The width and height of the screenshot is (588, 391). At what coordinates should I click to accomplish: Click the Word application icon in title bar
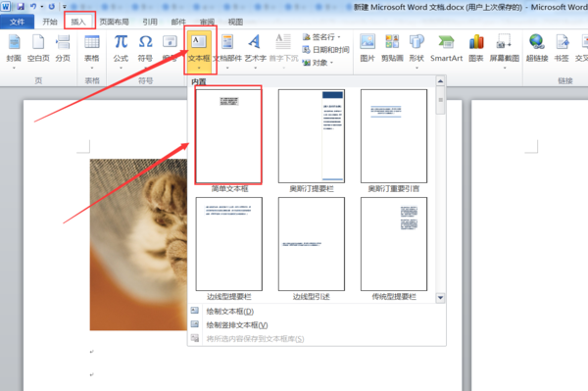tap(5, 7)
